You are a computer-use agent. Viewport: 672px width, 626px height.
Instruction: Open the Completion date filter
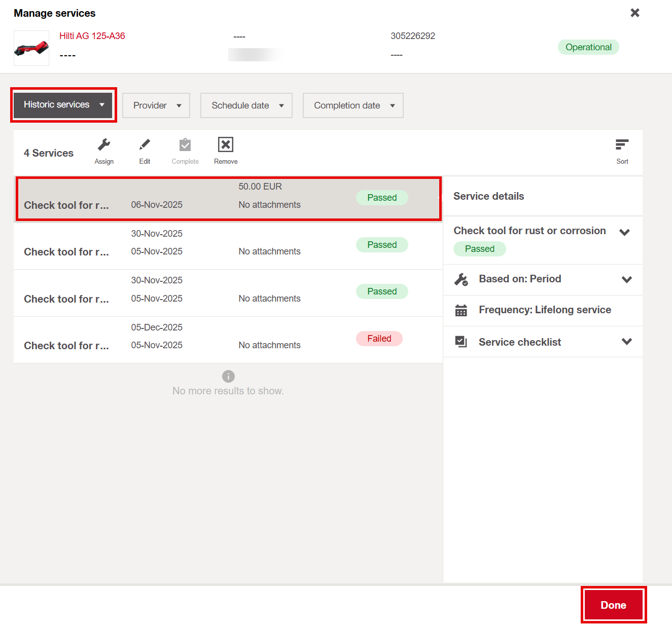click(x=353, y=105)
